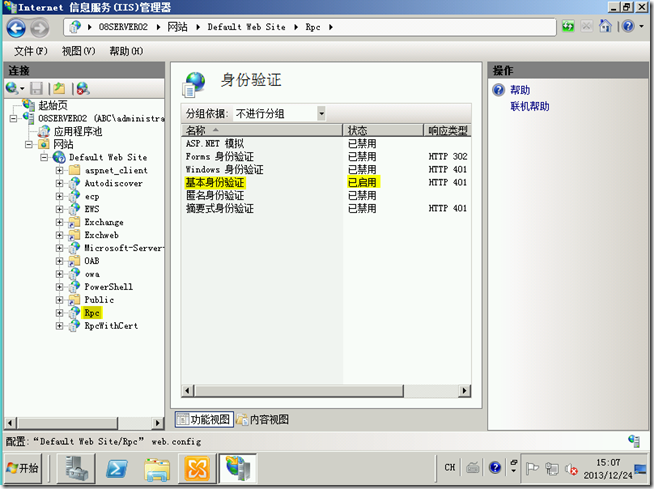Open the 开始 Start button
Screen dimensions: 654x489
pos(23,468)
